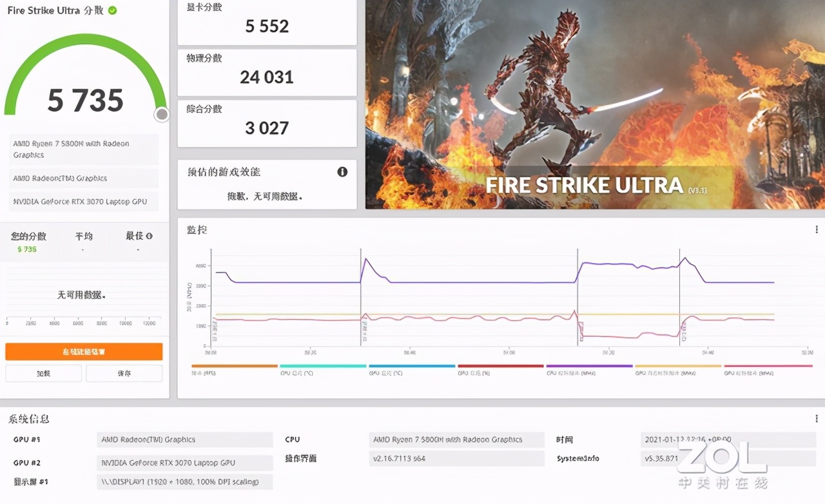Click the orange compare results online button
825x504 pixels.
click(x=84, y=351)
